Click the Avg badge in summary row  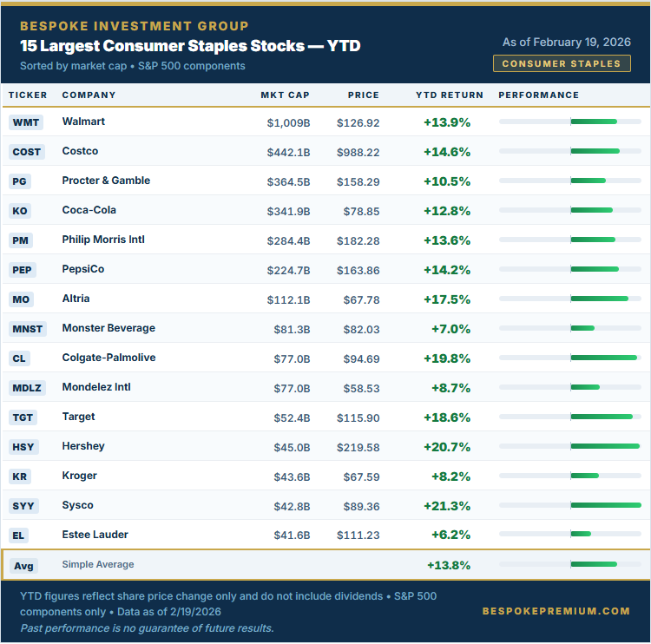point(23,566)
